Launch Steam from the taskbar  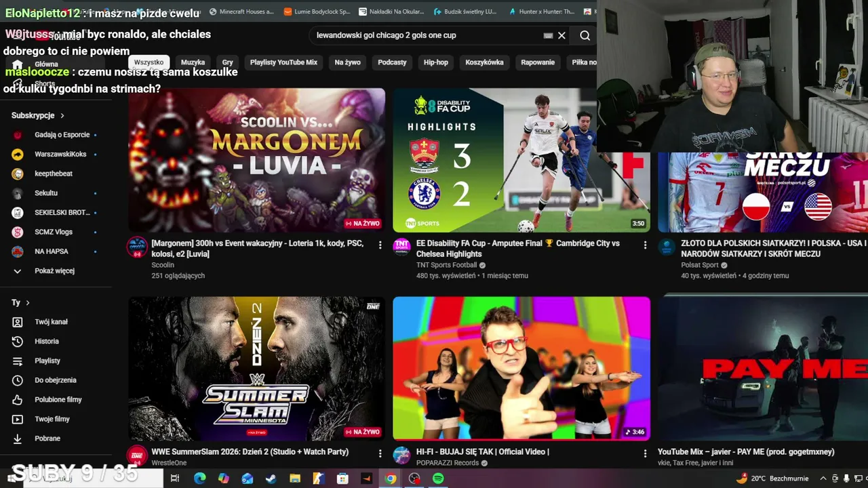pyautogui.click(x=271, y=479)
